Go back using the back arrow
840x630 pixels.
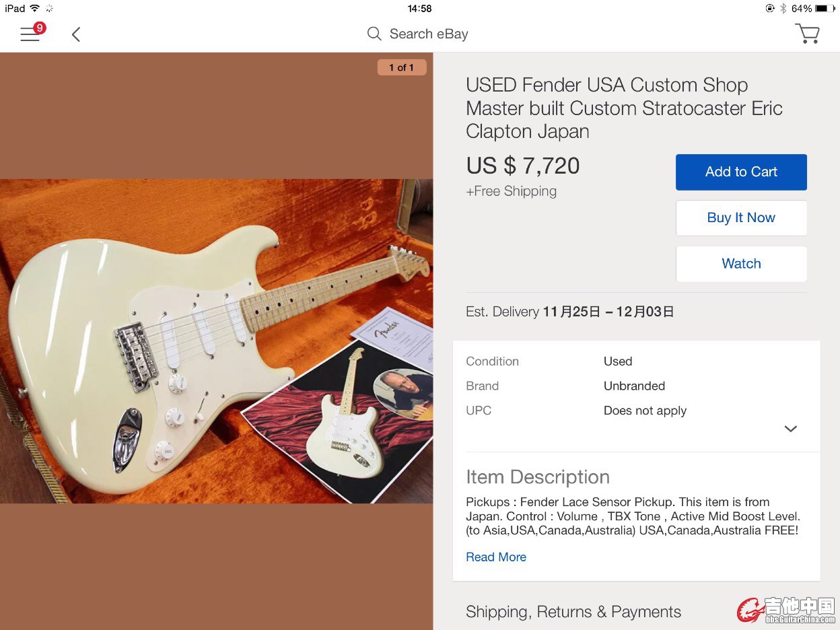pyautogui.click(x=76, y=34)
